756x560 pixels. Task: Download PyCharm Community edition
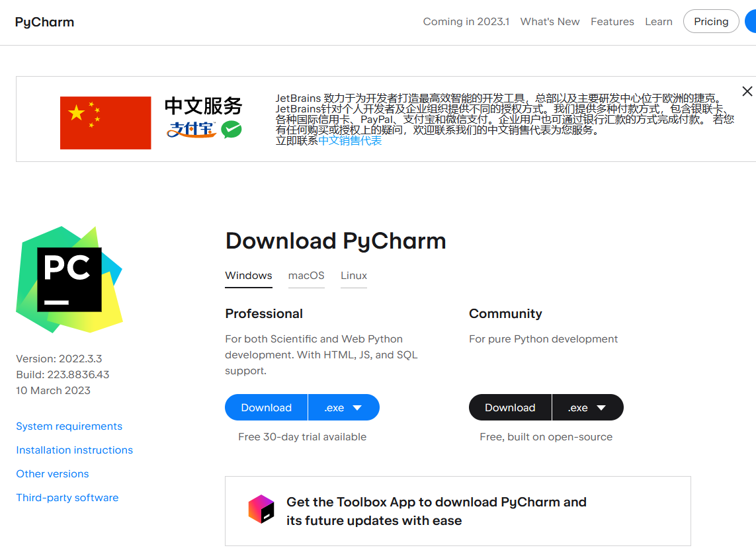pos(510,407)
